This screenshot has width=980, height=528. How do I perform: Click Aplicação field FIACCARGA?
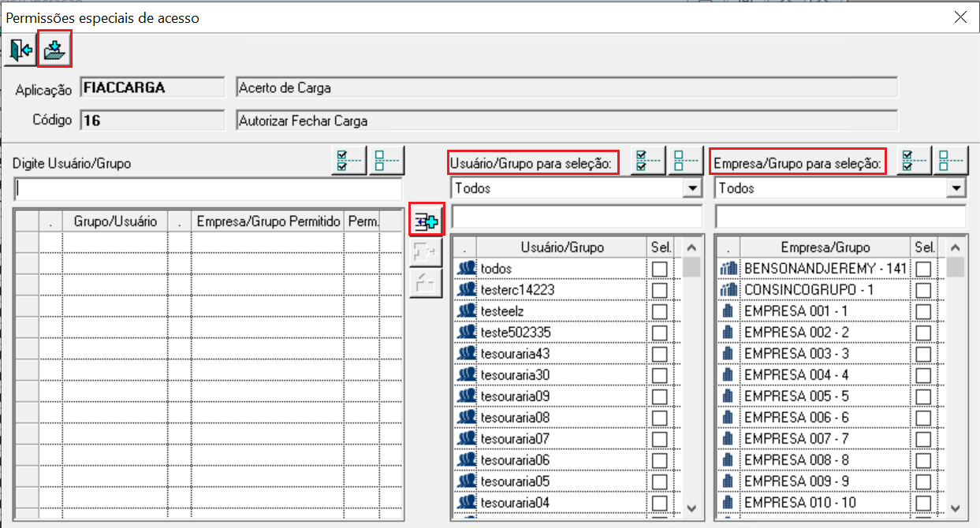(x=151, y=88)
